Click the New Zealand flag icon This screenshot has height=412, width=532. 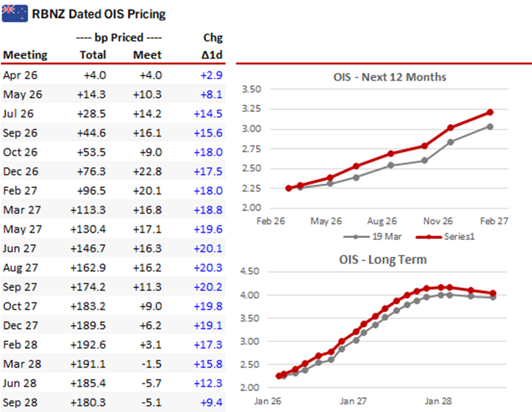[15, 13]
